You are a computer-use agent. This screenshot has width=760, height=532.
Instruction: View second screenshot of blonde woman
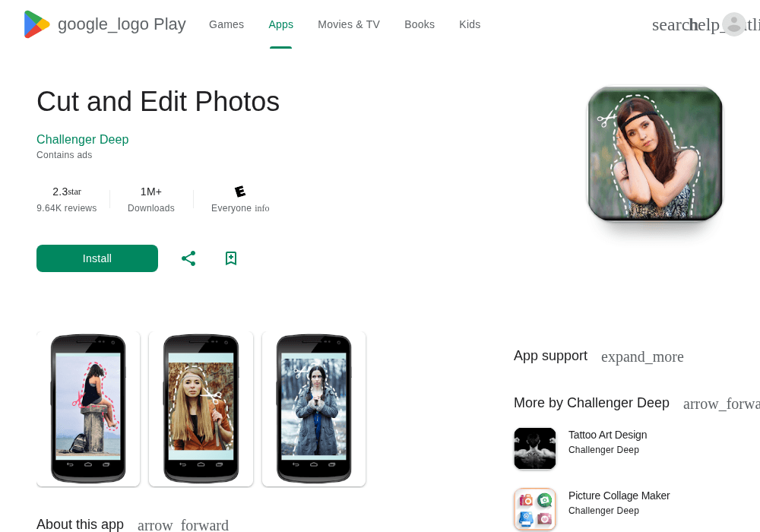(x=201, y=409)
